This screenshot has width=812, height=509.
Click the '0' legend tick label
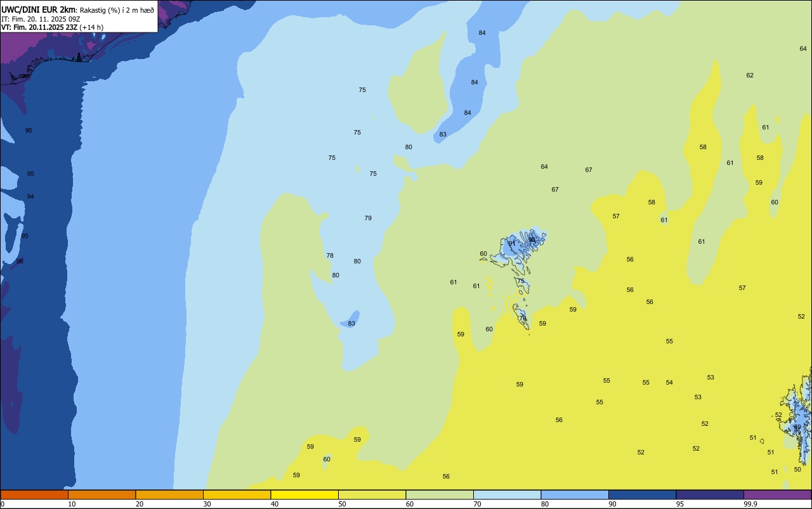[x=3, y=504]
